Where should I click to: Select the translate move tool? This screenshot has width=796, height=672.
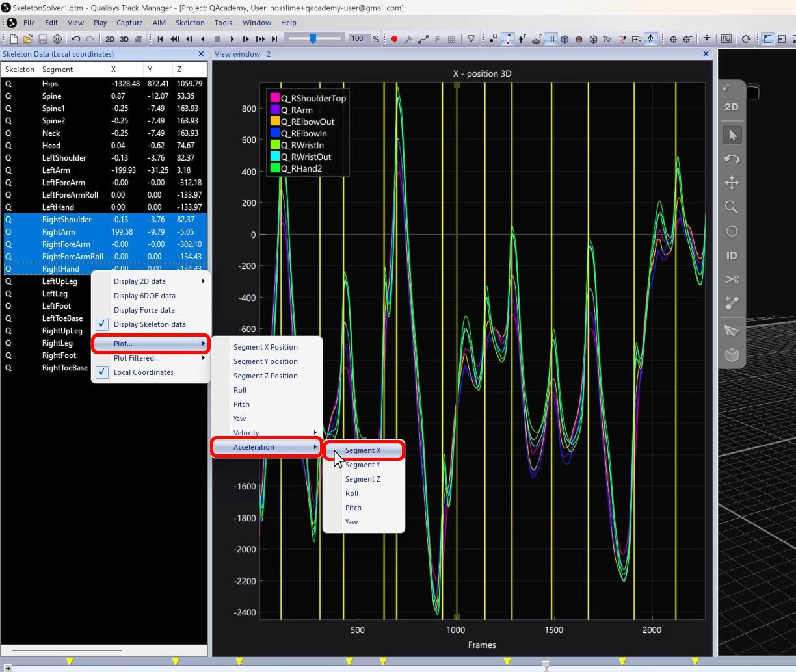[x=732, y=183]
